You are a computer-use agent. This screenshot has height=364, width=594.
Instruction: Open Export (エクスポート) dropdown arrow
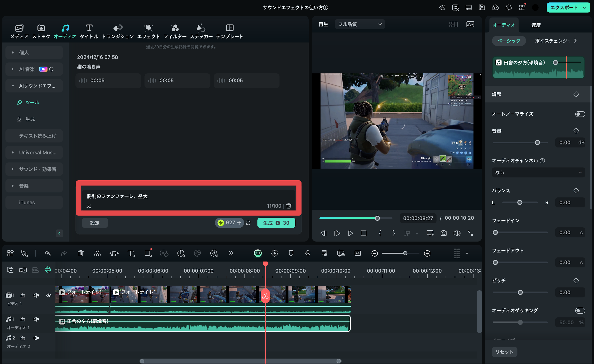[584, 7]
